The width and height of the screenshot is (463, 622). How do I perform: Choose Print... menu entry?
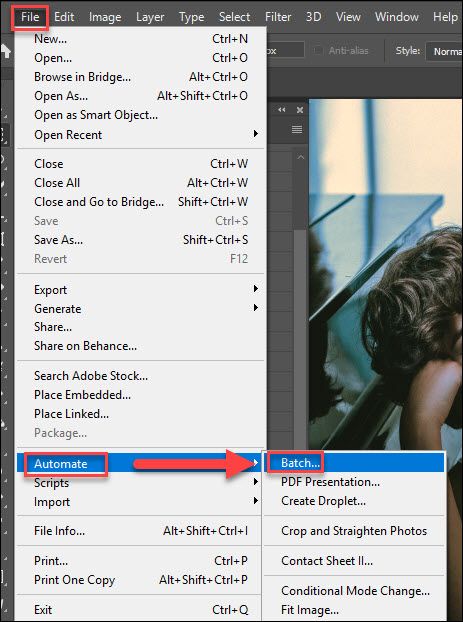pos(140,561)
